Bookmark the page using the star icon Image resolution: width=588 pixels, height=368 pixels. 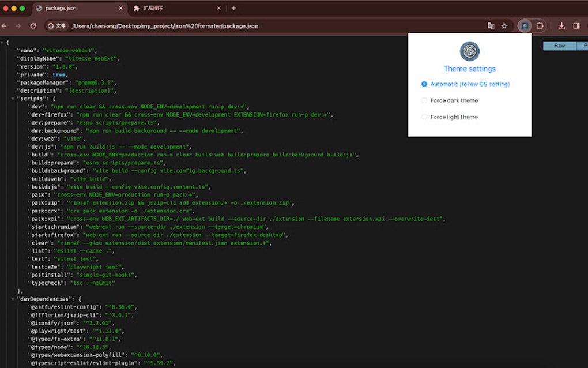(504, 26)
